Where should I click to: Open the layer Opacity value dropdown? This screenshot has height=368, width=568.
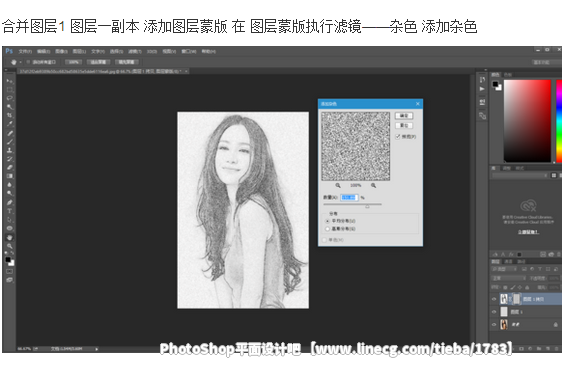tap(554, 278)
